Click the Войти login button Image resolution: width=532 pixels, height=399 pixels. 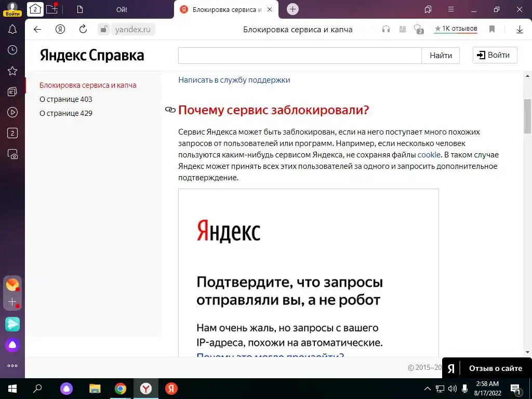(495, 55)
